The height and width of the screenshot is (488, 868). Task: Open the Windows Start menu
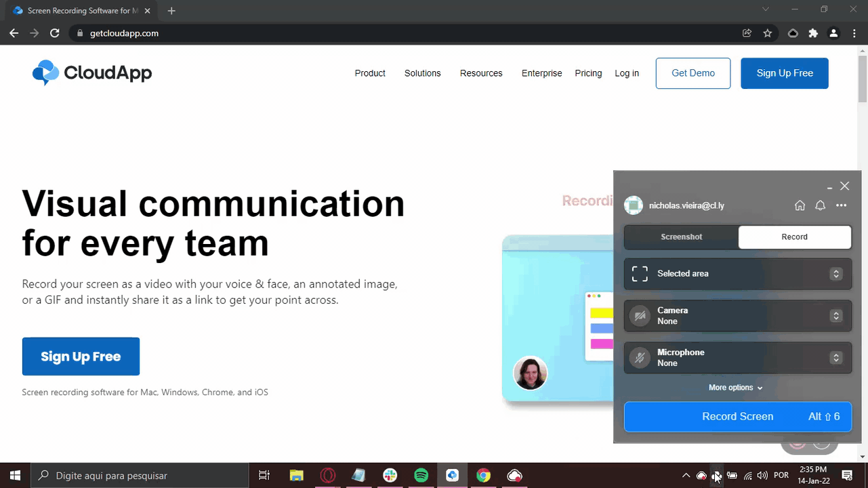pos(15,475)
